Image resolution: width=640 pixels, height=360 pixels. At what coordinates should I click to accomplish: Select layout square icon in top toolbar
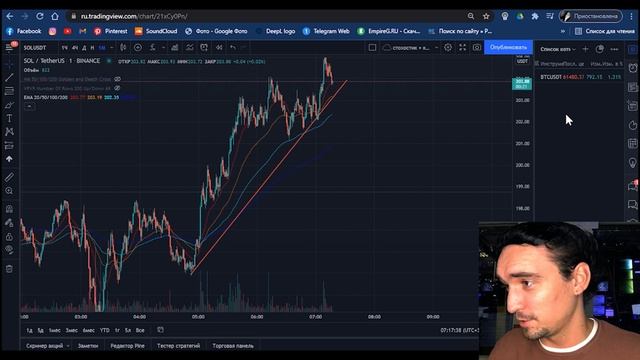click(372, 48)
